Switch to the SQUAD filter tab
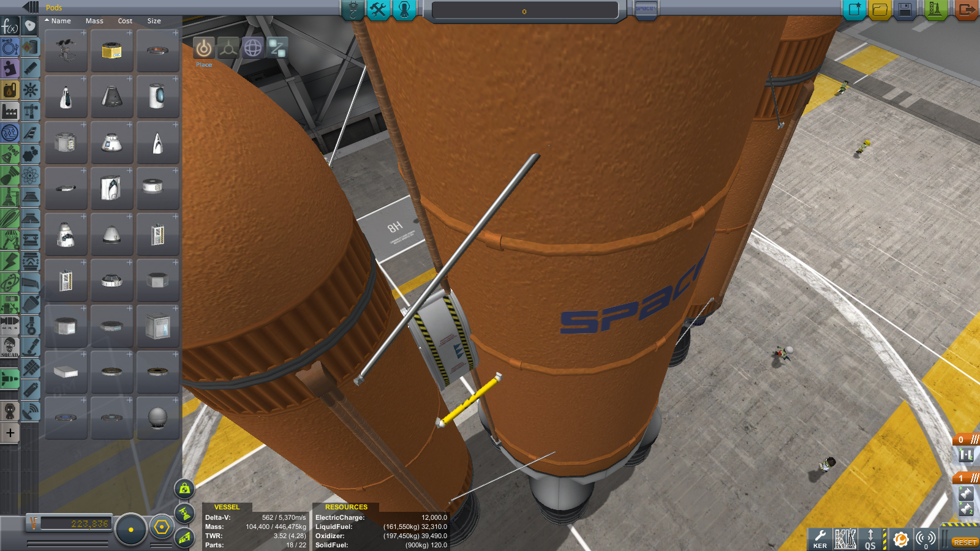The height and width of the screenshot is (551, 980). (10, 347)
